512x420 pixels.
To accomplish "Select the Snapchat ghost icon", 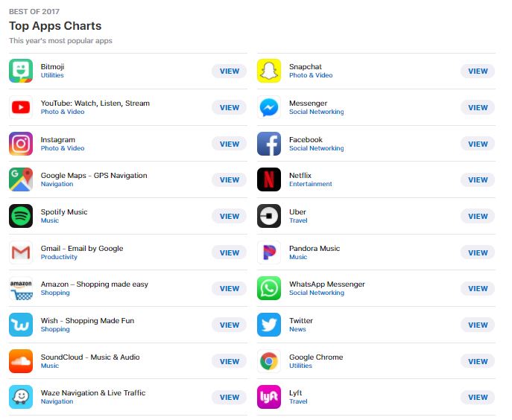I will click(x=269, y=71).
